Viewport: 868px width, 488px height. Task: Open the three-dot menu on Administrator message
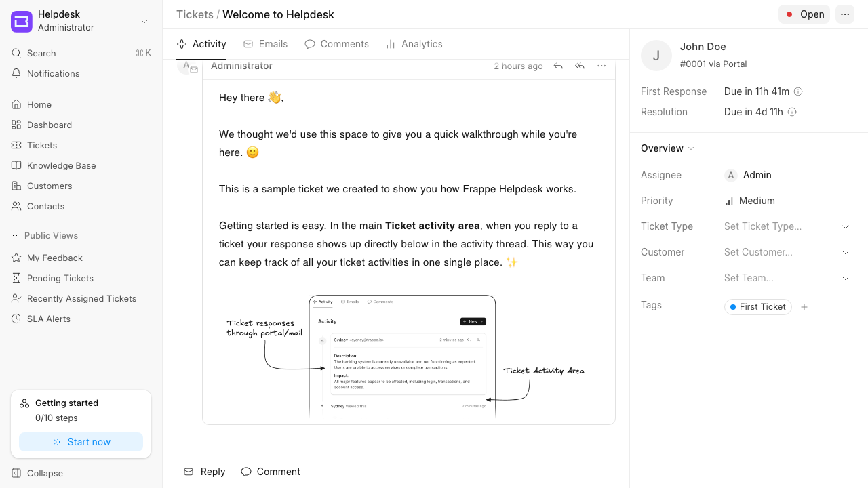click(601, 66)
